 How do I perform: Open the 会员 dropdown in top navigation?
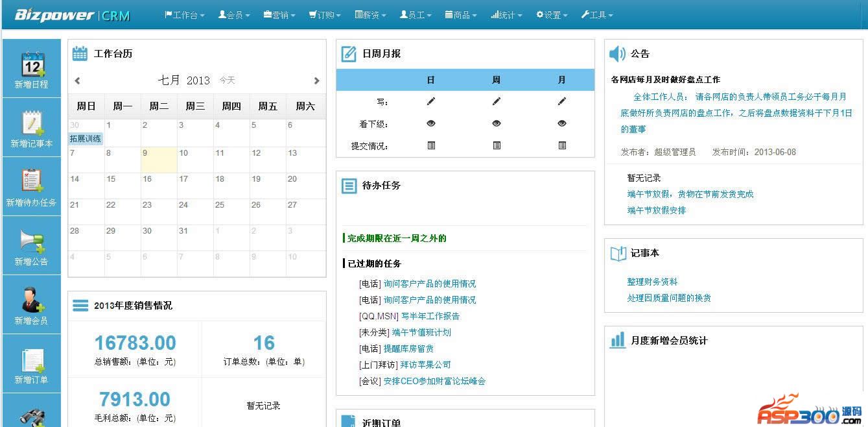(x=234, y=15)
